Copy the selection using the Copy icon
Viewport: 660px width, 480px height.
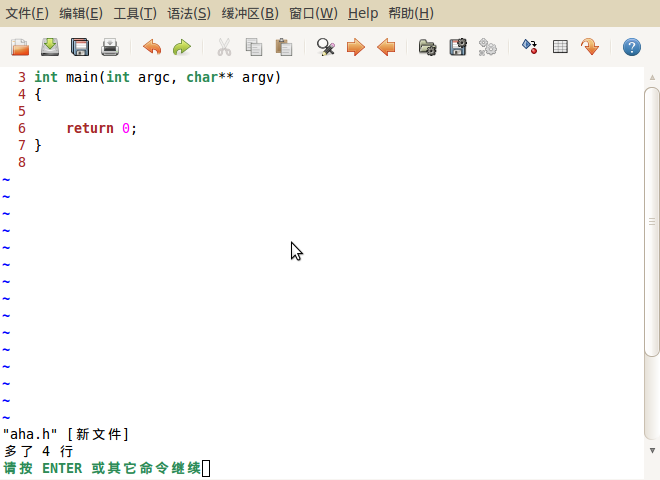click(x=254, y=47)
